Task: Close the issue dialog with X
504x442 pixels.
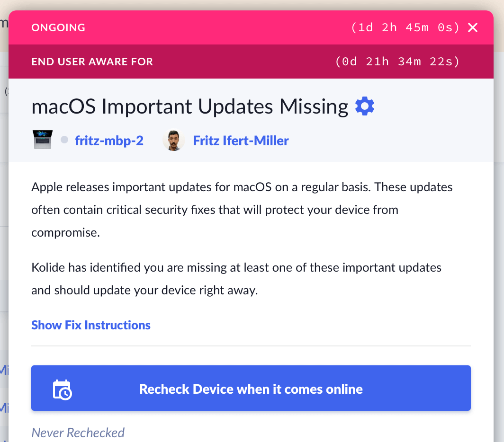Action: [x=473, y=27]
